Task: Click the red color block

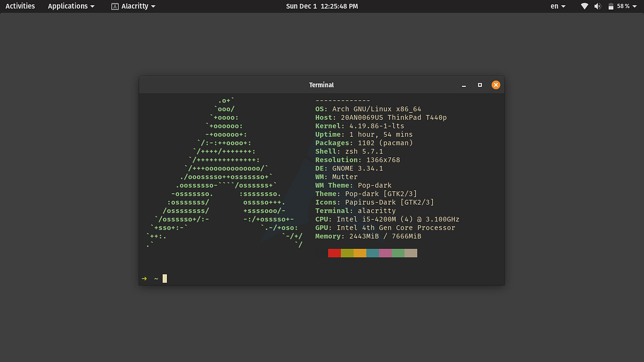Action: click(x=334, y=253)
